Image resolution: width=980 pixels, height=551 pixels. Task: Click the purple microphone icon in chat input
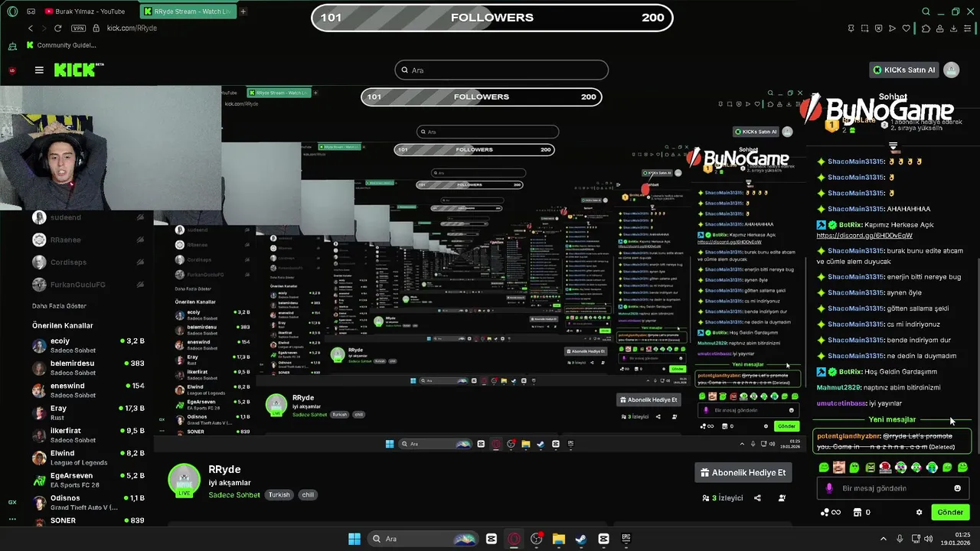click(829, 488)
